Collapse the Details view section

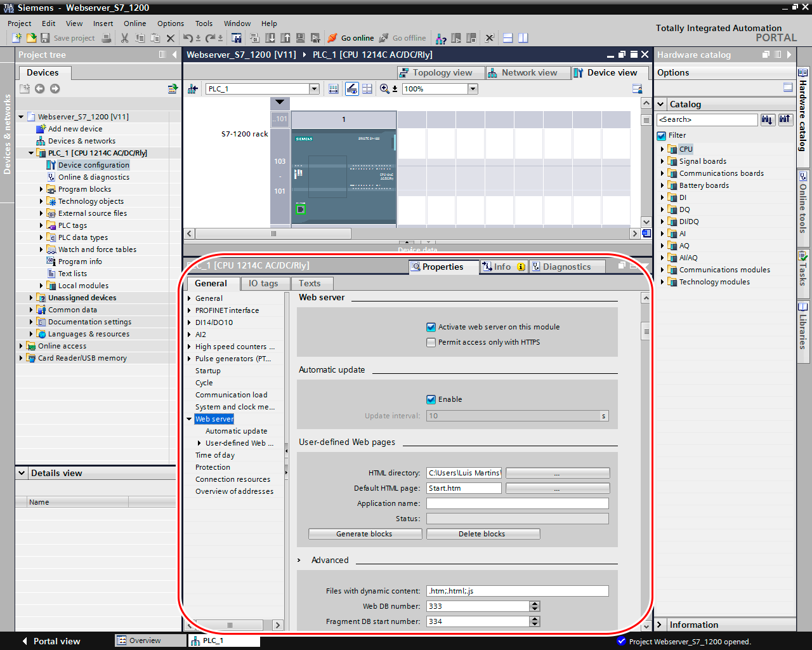point(22,473)
